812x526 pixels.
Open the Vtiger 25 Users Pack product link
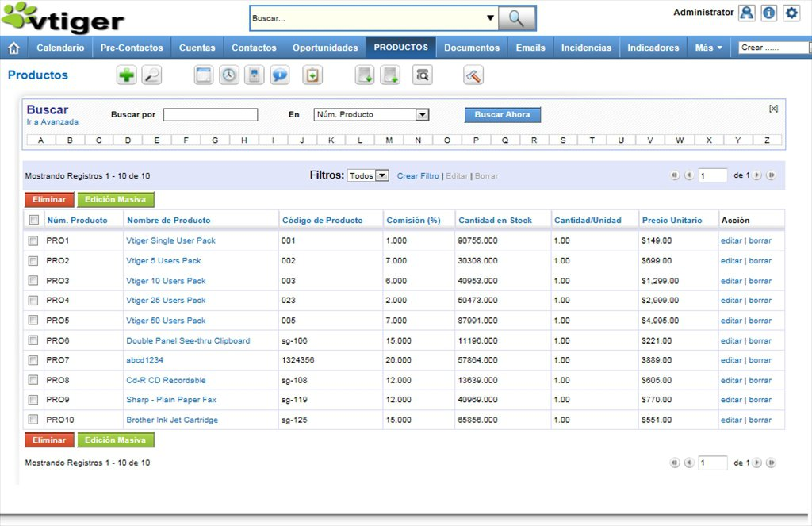[166, 301]
